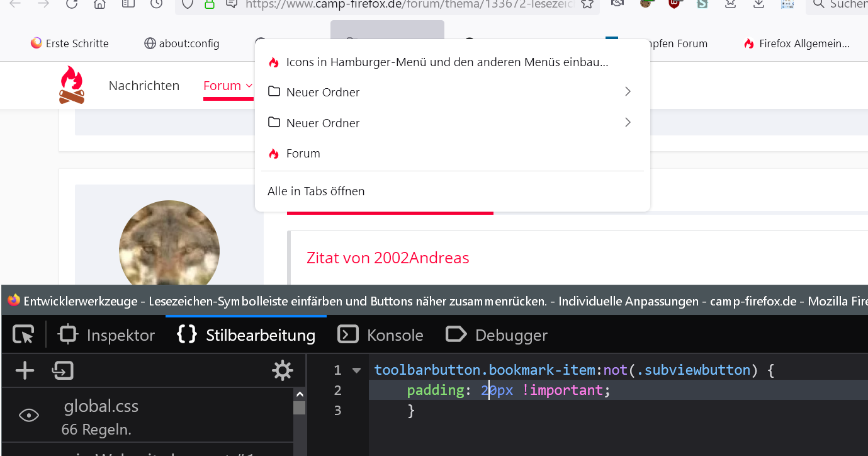The width and height of the screenshot is (868, 456).
Task: Open style editor options gear
Action: [282, 370]
